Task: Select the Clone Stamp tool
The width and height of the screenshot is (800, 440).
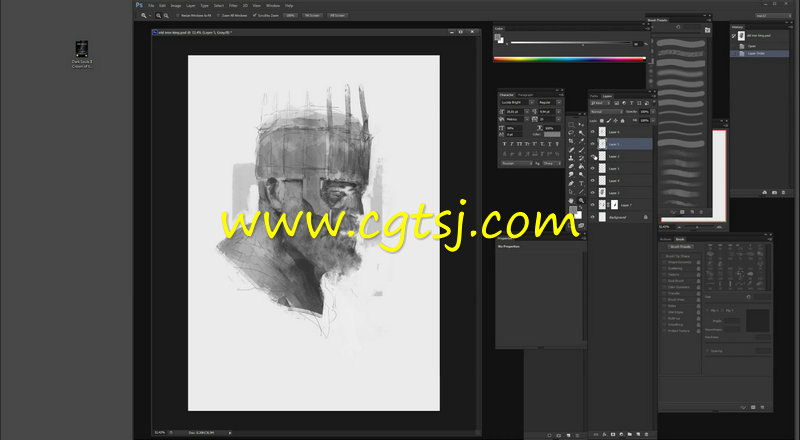Action: tap(571, 158)
